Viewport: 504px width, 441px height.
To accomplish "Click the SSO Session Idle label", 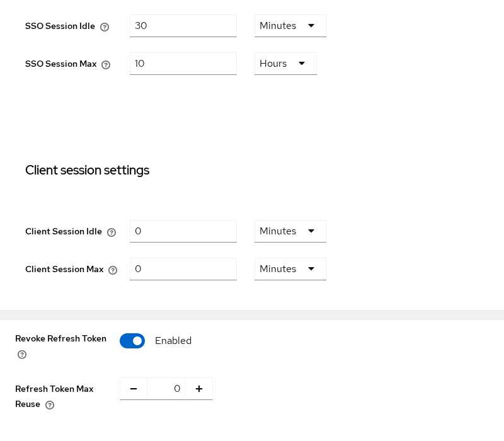I will pyautogui.click(x=60, y=26).
